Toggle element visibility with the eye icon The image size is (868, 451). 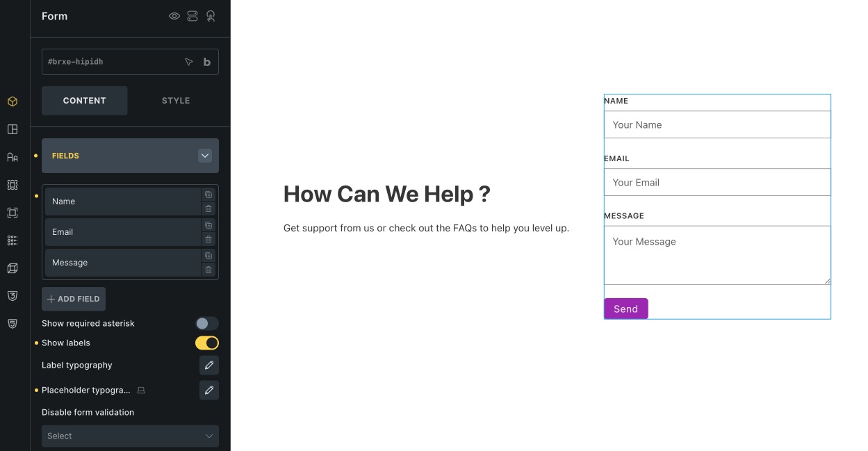pyautogui.click(x=174, y=15)
